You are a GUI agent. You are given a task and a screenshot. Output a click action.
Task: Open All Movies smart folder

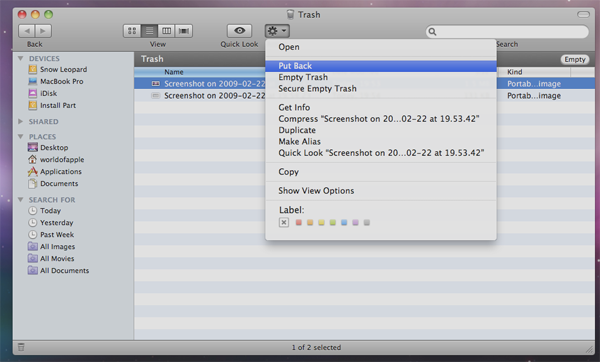point(51,259)
